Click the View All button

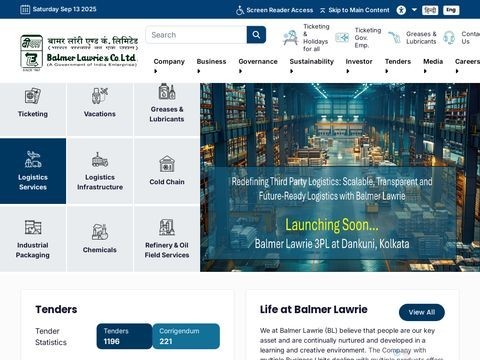click(422, 312)
